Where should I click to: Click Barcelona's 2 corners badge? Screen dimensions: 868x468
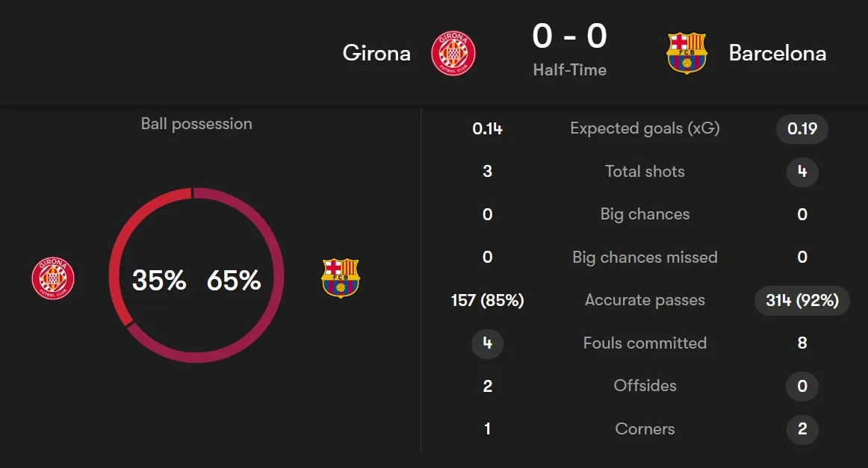click(x=802, y=429)
